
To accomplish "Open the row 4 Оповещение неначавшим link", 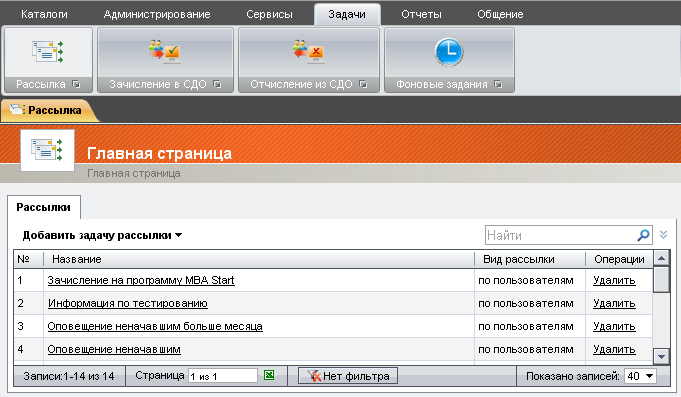I will (114, 349).
